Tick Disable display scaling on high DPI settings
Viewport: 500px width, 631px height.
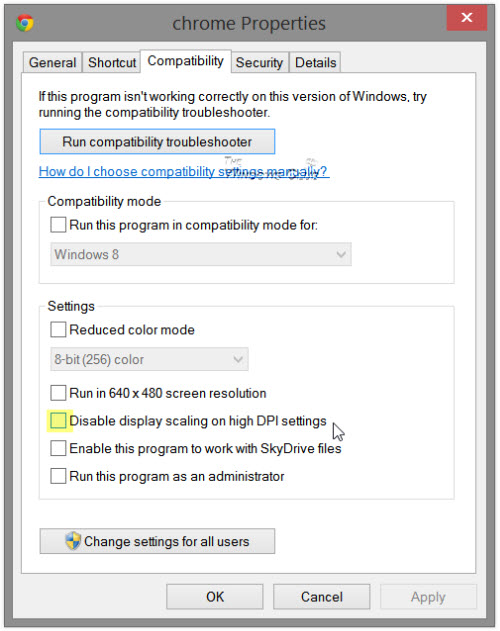click(x=58, y=421)
